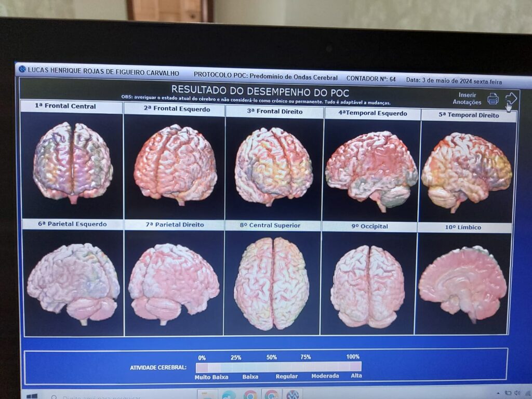Click the Edge browser icon in taskbar
The width and height of the screenshot is (532, 399).
pos(229,395)
